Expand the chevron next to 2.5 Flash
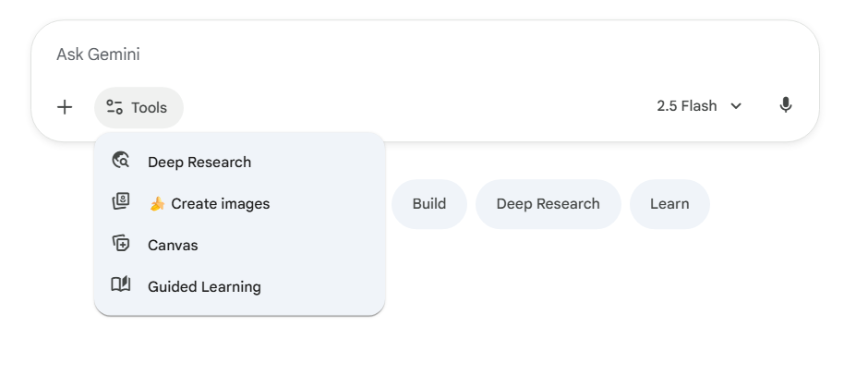Image resolution: width=868 pixels, height=374 pixels. (x=736, y=106)
